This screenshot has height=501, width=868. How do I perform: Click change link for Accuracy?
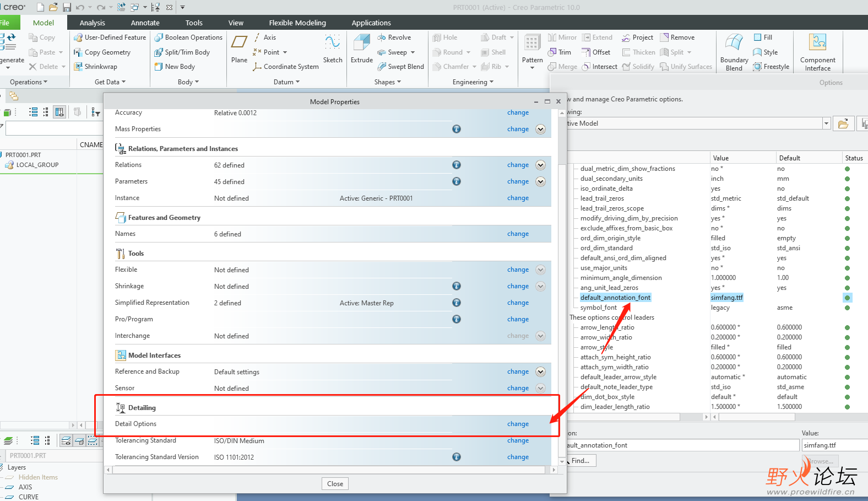[518, 112]
